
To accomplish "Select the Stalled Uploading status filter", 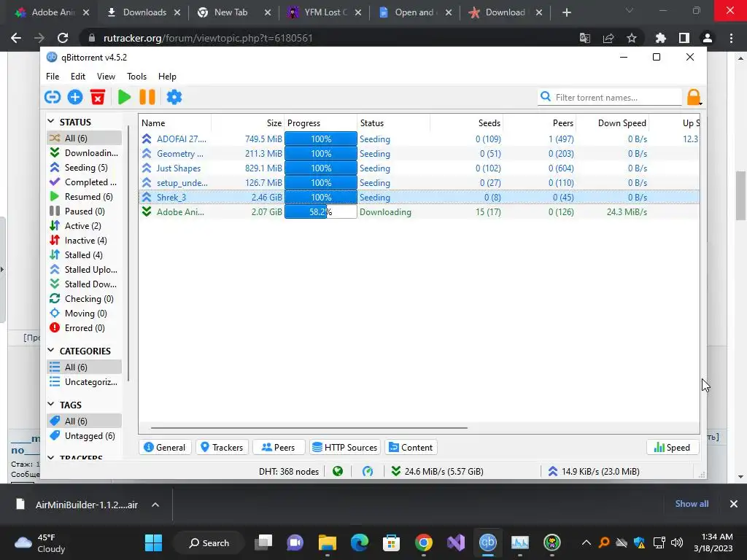I will [84, 270].
